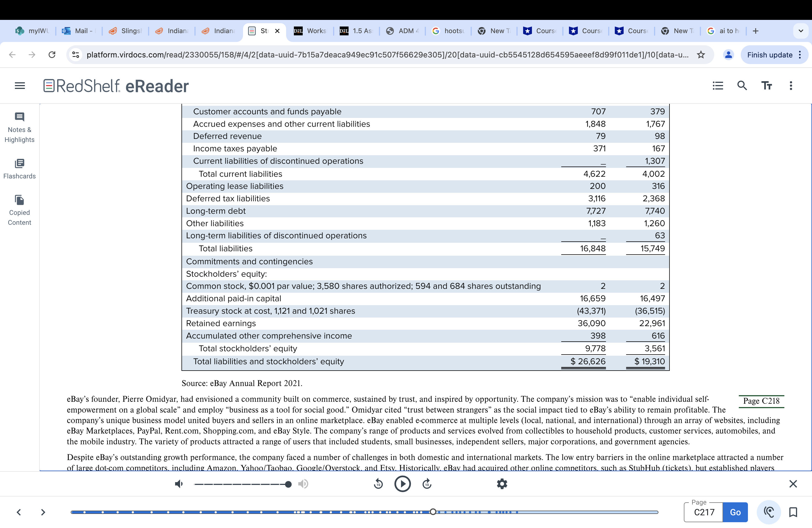The height and width of the screenshot is (528, 812).
Task: Click the Finish update button
Action: point(770,55)
